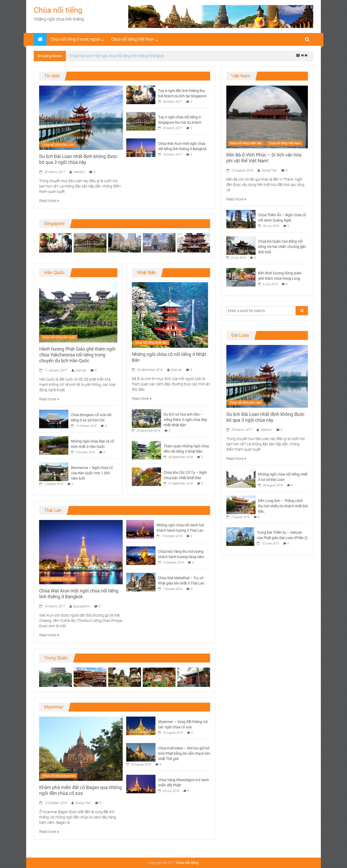Open 'Chùa Bongeun cổ xưa' article
Image resolution: width=347 pixels, height=868 pixels.
pos(91,418)
